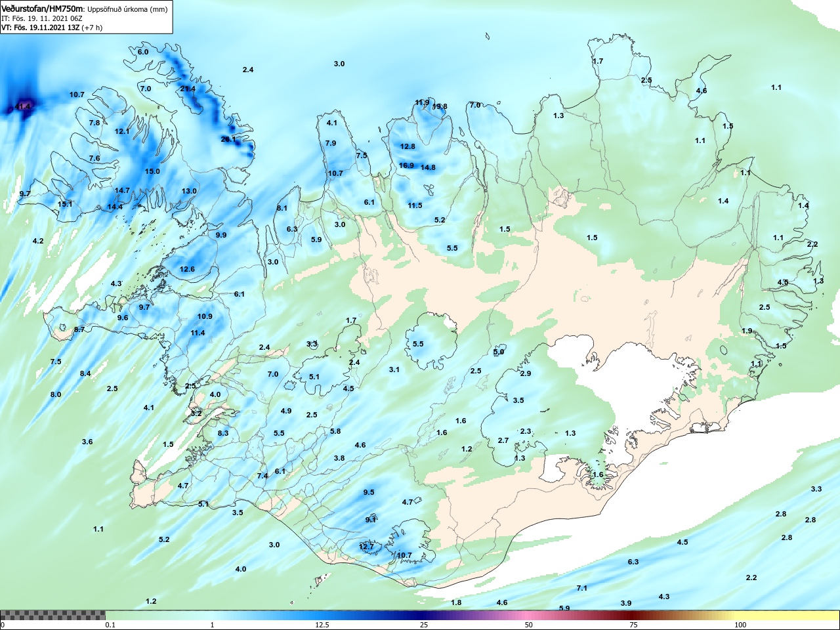Click the 12.6 precipitation value
840x630 pixels.
click(x=187, y=269)
